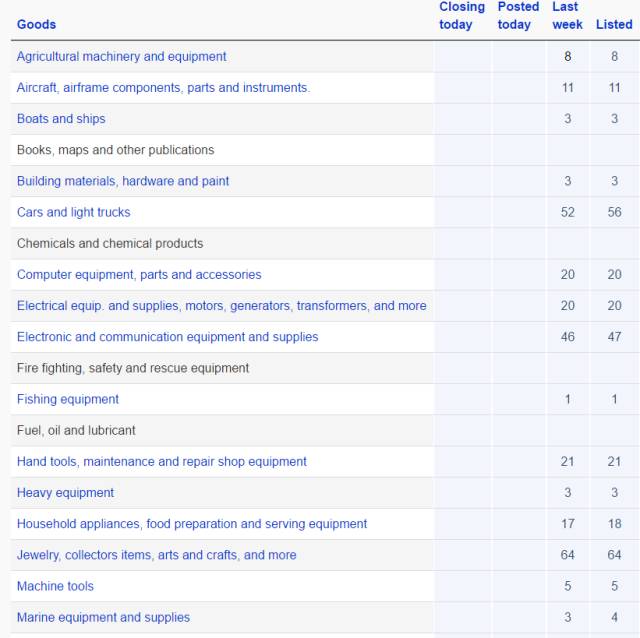Click Last week value 3 for Boats and ships
This screenshot has height=638, width=640.
[x=567, y=119]
